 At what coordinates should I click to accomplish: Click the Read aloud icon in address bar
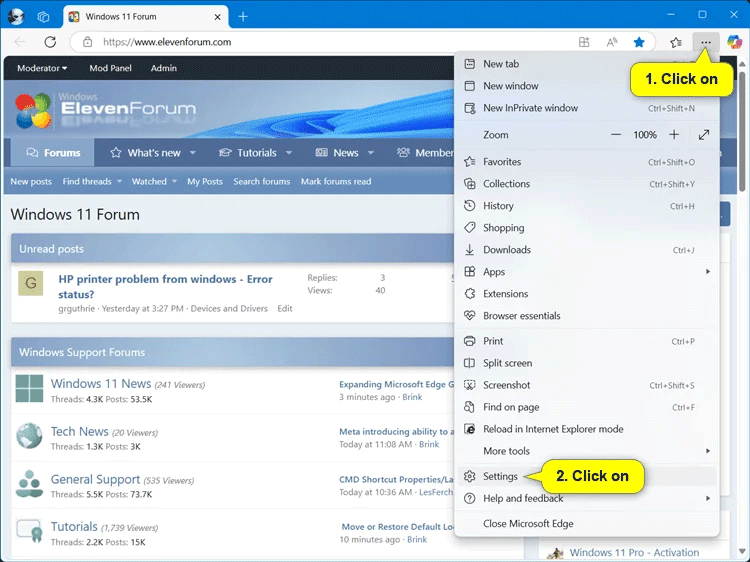click(612, 42)
